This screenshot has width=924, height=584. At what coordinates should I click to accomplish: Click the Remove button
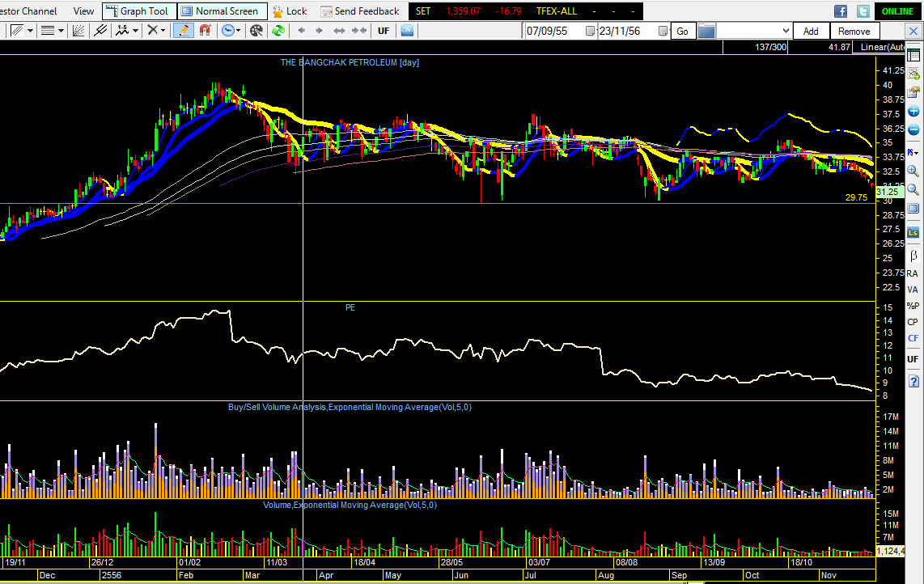click(x=854, y=32)
